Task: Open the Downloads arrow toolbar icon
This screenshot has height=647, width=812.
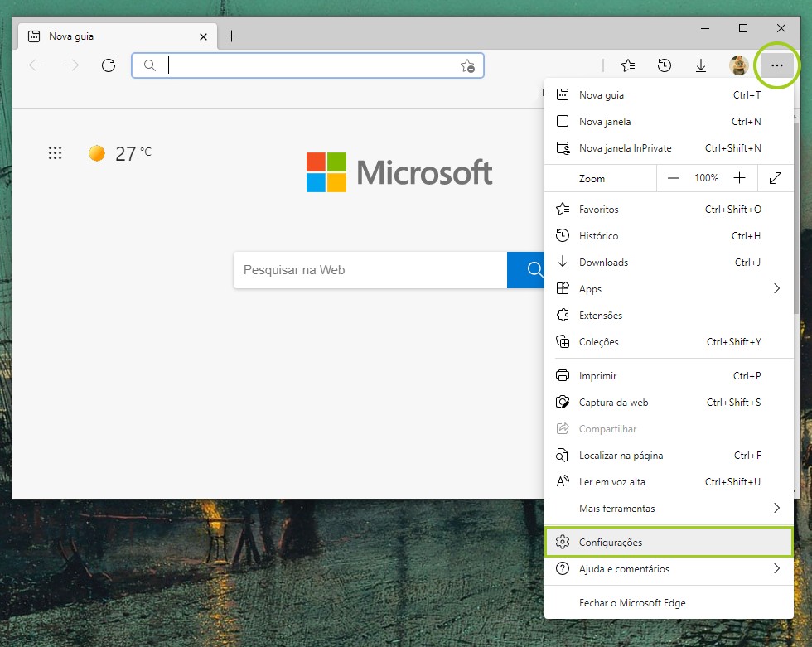Action: point(701,65)
